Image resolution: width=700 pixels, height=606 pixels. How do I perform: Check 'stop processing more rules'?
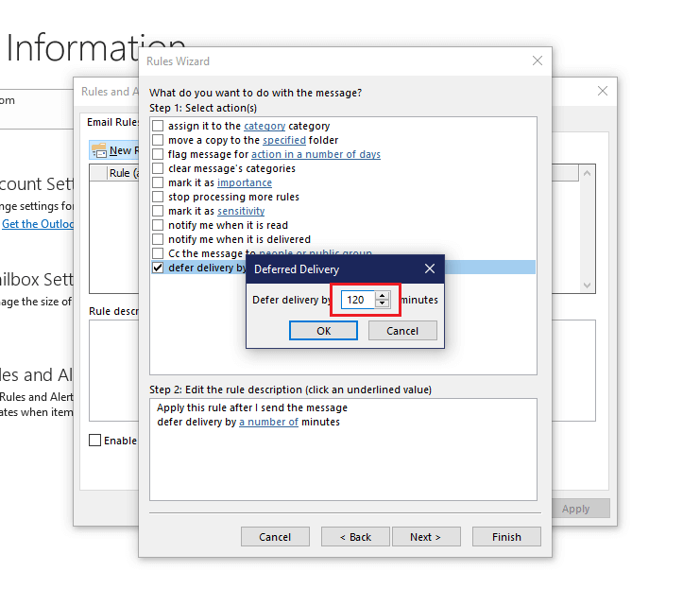coord(158,197)
